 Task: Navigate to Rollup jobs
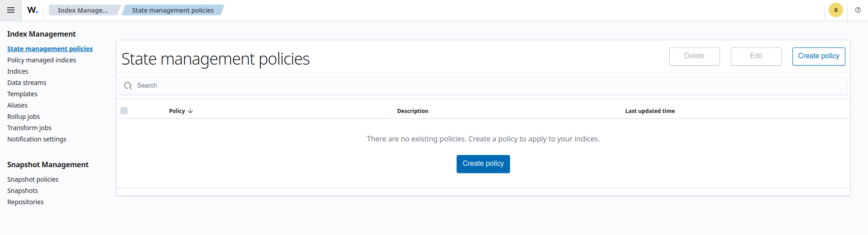(x=24, y=117)
